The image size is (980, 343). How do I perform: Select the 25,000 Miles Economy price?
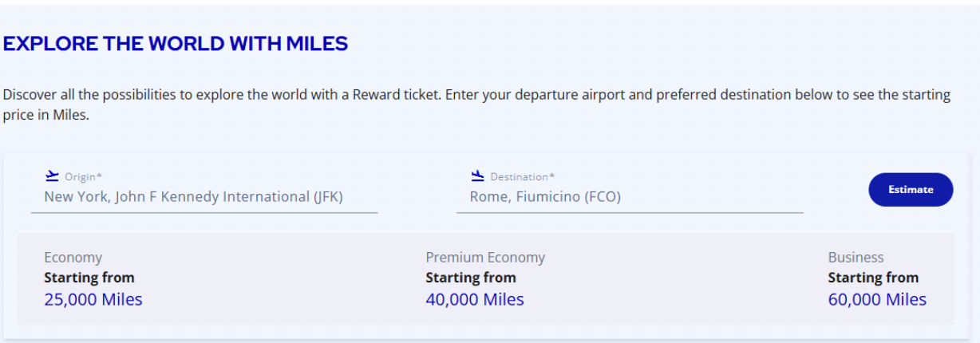click(93, 300)
